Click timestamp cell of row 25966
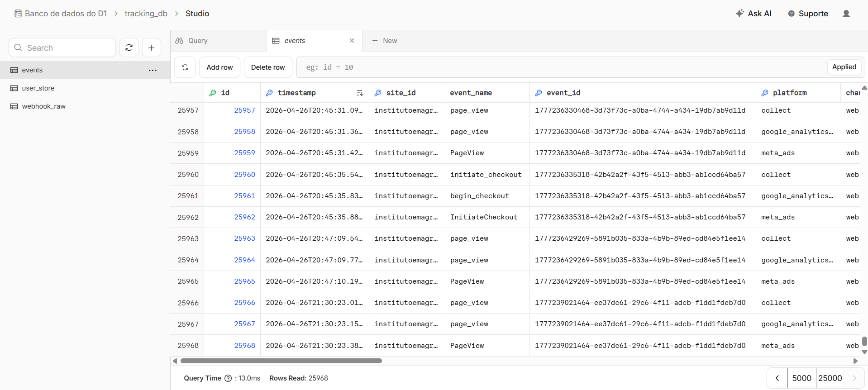 point(315,303)
